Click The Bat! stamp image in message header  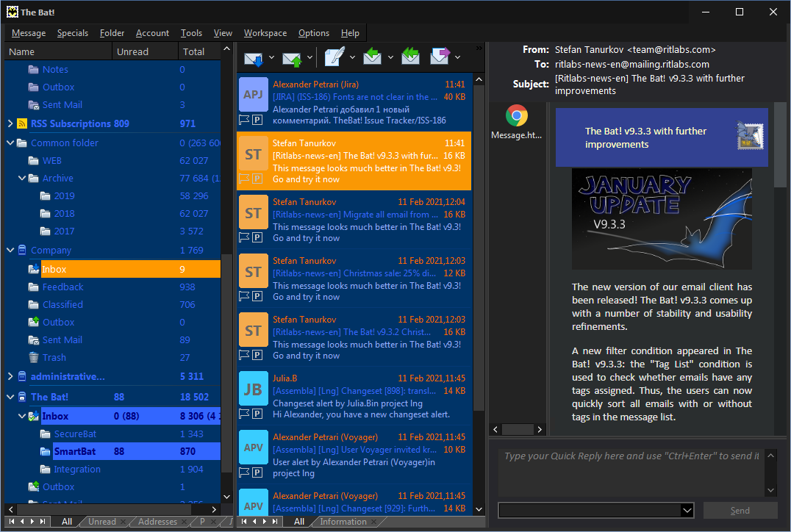pyautogui.click(x=750, y=136)
